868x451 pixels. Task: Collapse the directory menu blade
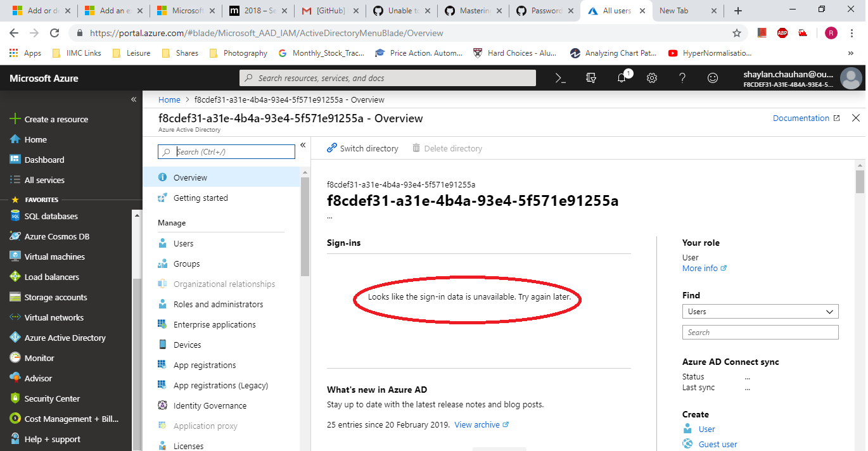click(303, 145)
